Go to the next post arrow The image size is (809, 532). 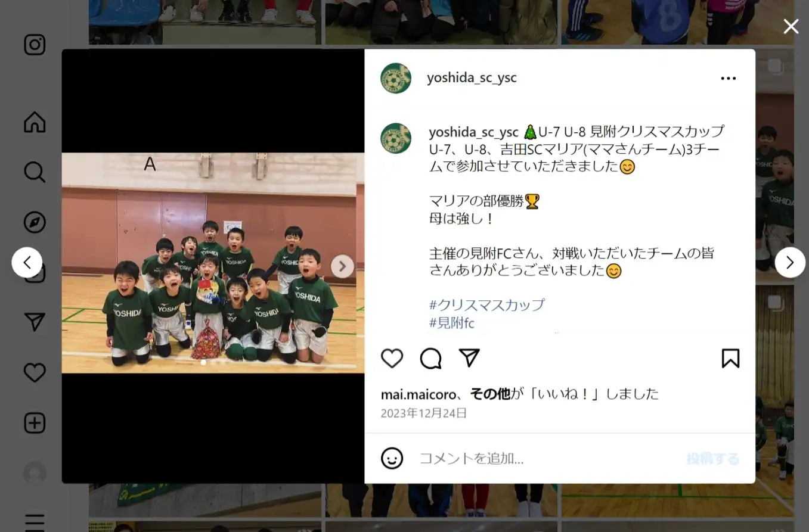pos(790,262)
